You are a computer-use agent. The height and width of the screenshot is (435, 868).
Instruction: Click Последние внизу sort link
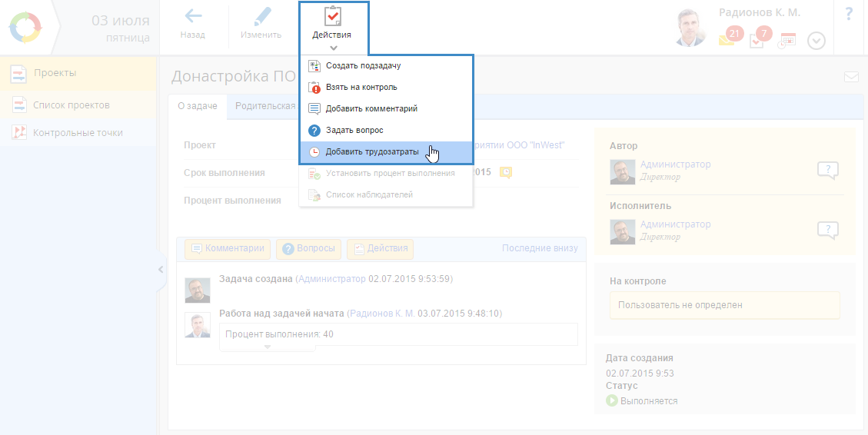tap(540, 248)
